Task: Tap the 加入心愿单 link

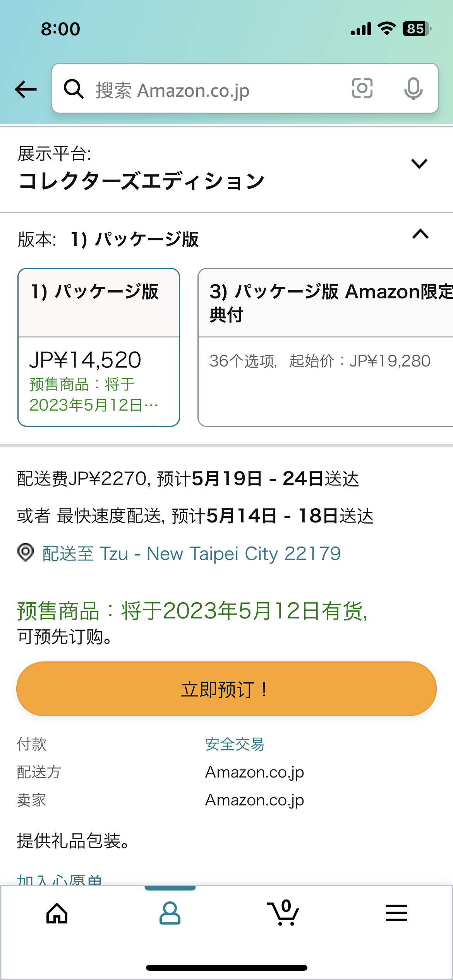Action: (x=60, y=879)
